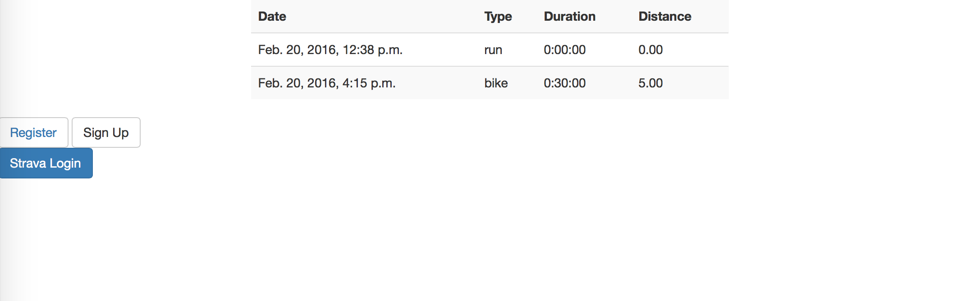Select the "run" type cell
This screenshot has width=980, height=301.
click(x=493, y=50)
